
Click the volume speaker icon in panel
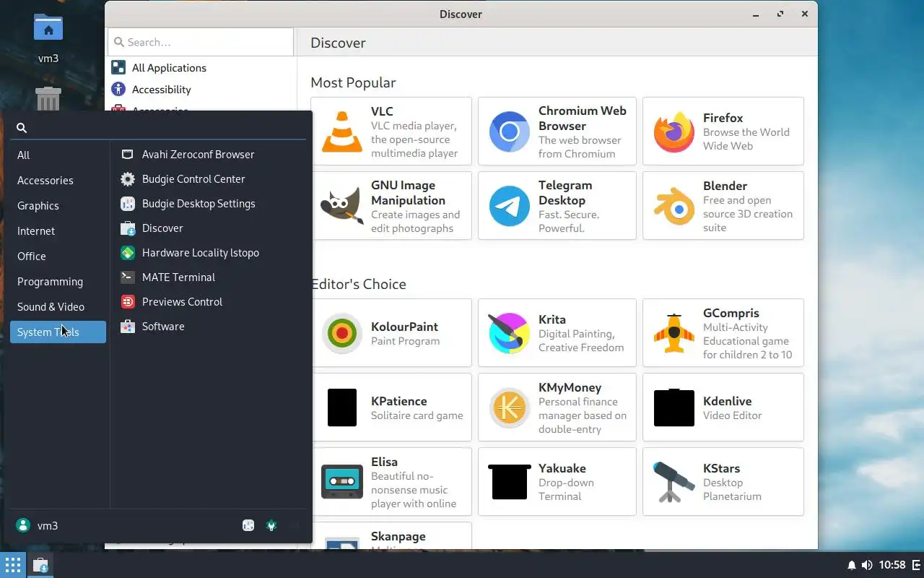[x=867, y=565]
